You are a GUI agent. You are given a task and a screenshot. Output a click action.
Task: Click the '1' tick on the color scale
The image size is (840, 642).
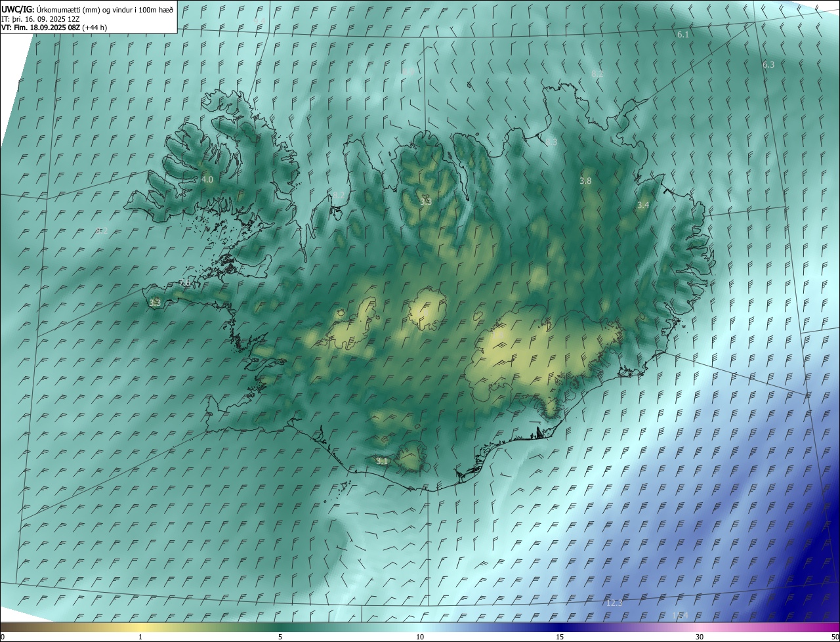point(140,637)
